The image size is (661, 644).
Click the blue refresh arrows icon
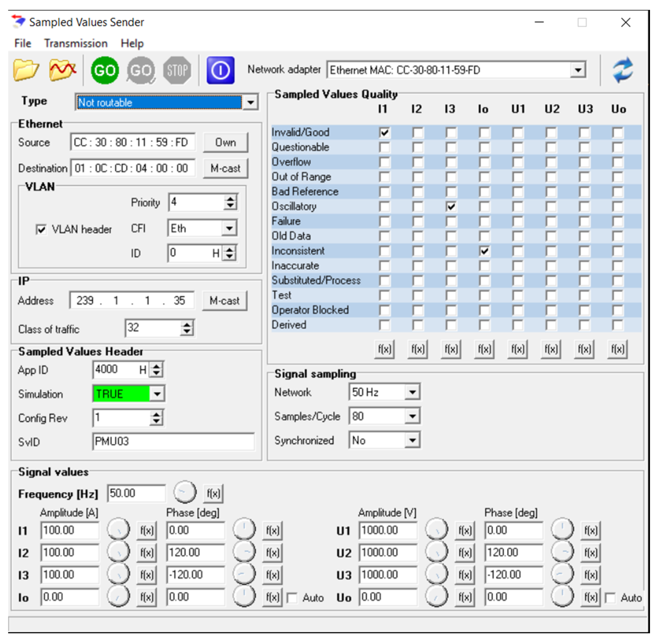click(623, 70)
